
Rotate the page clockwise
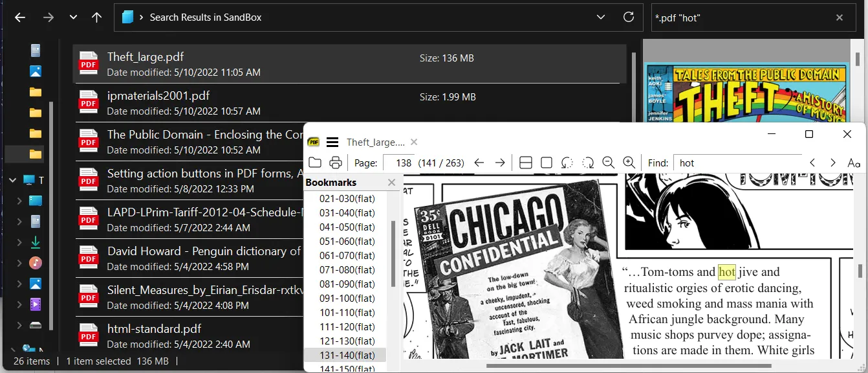tap(588, 163)
